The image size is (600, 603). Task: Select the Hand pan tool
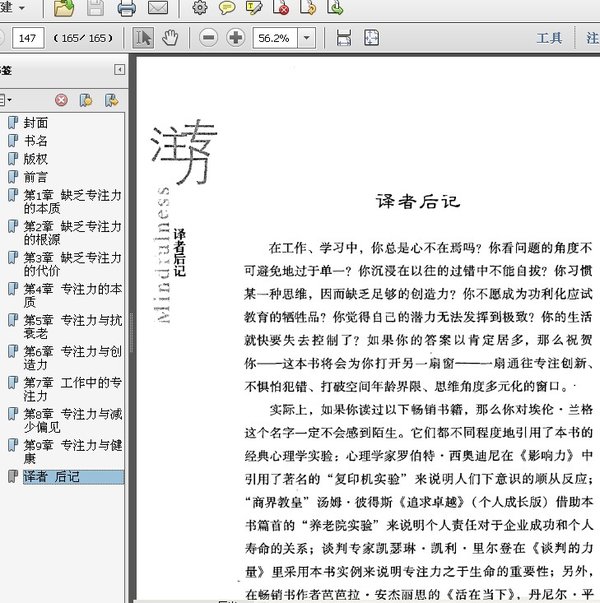click(x=170, y=38)
